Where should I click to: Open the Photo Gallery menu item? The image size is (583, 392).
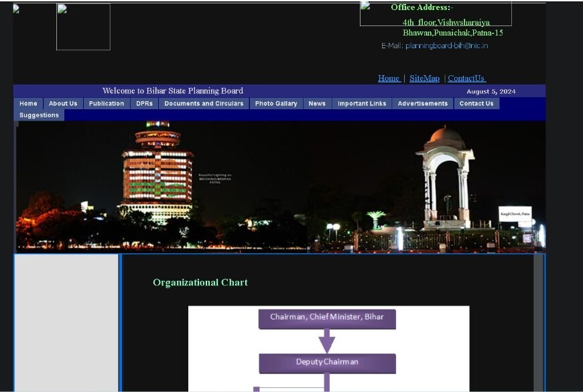275,103
